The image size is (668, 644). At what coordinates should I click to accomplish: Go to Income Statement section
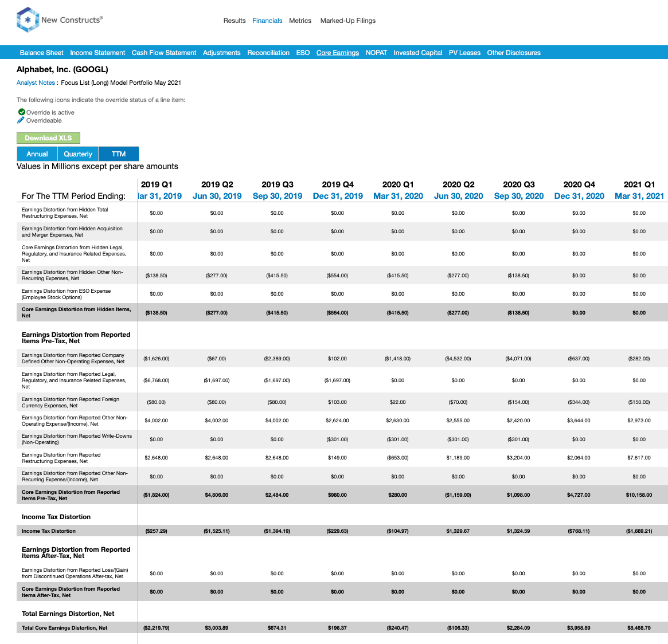point(97,53)
